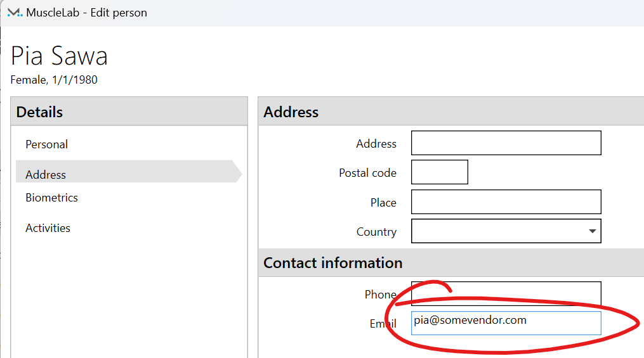Click the MuscleLab logo icon in title bar
Screen dimensions: 644x358
pos(15,13)
